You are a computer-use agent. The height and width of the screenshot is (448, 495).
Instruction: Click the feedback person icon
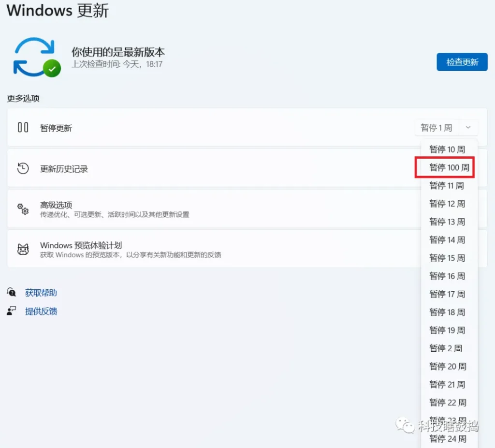coord(12,311)
